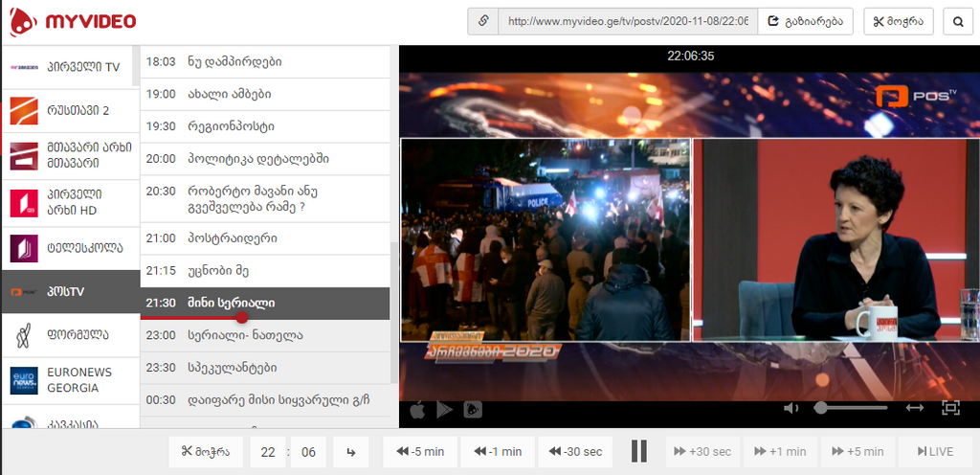
Task: Rewind 1 minute
Action: [498, 452]
